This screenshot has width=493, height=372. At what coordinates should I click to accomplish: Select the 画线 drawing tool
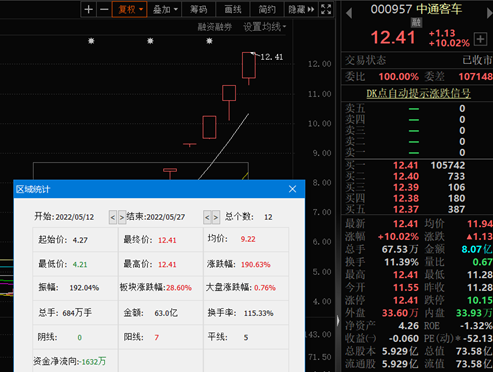(233, 9)
